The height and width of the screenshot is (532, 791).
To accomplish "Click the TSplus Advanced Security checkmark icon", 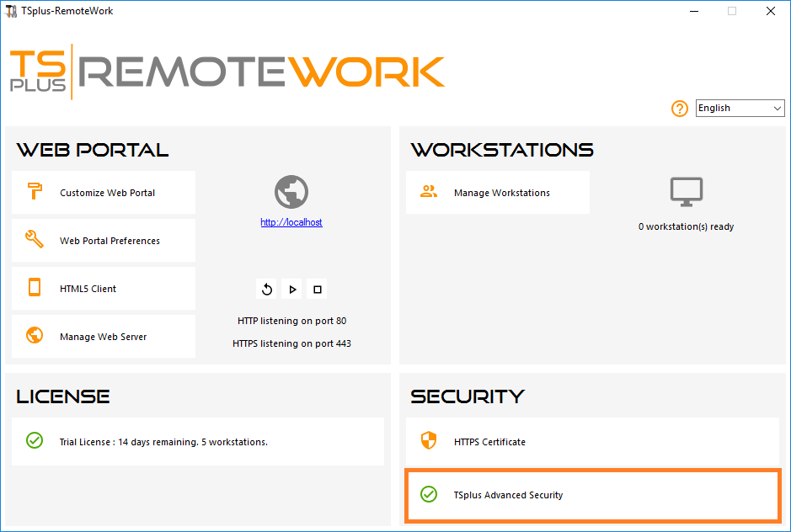I will point(429,495).
